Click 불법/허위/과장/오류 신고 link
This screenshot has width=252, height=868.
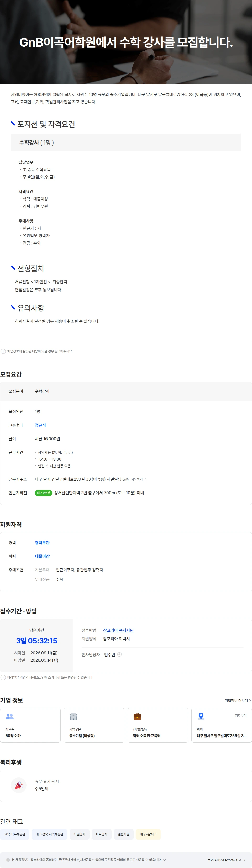224,860
